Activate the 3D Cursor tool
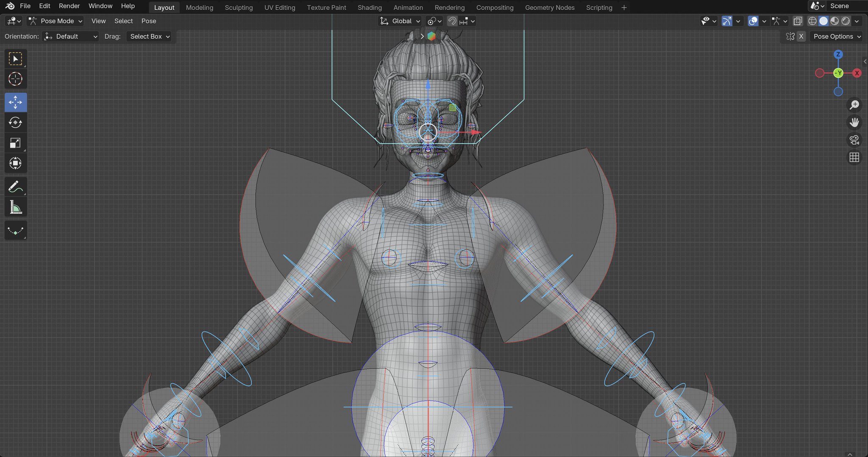 (16, 79)
